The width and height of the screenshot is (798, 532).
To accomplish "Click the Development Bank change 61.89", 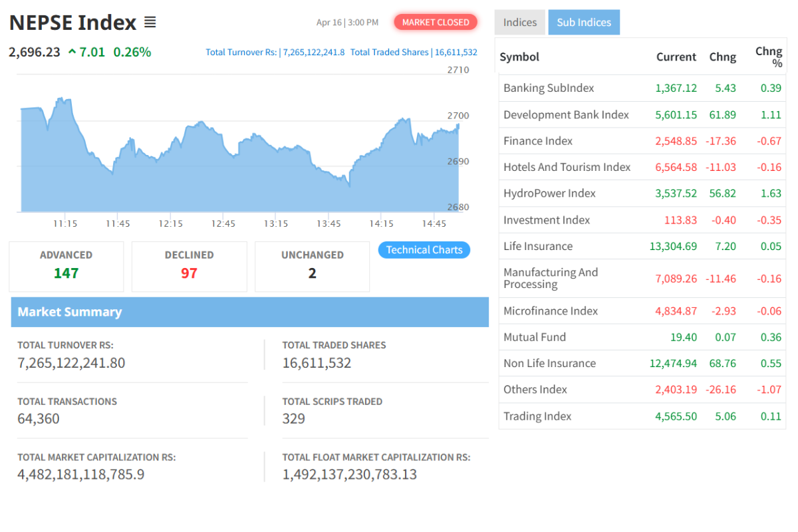I will pos(723,114).
